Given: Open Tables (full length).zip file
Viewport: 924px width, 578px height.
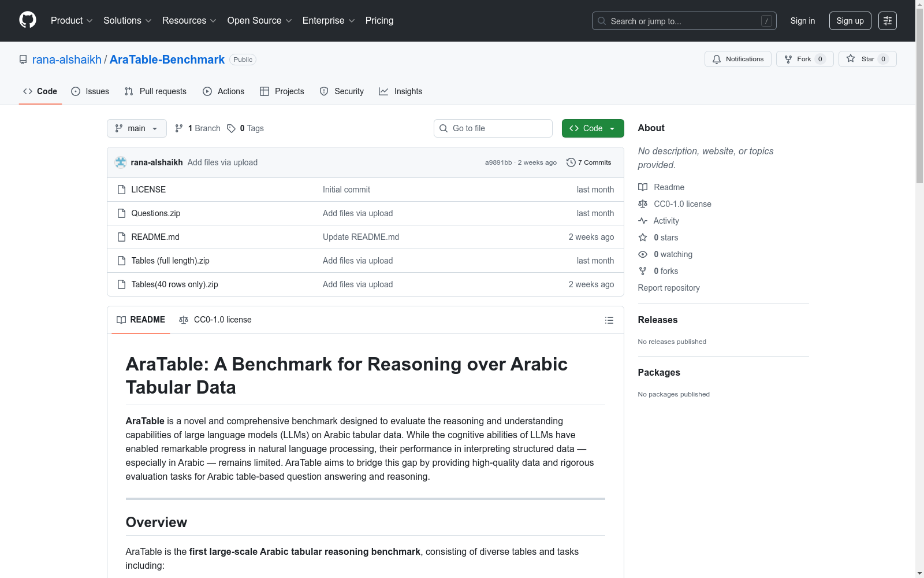Looking at the screenshot, I should (x=170, y=261).
